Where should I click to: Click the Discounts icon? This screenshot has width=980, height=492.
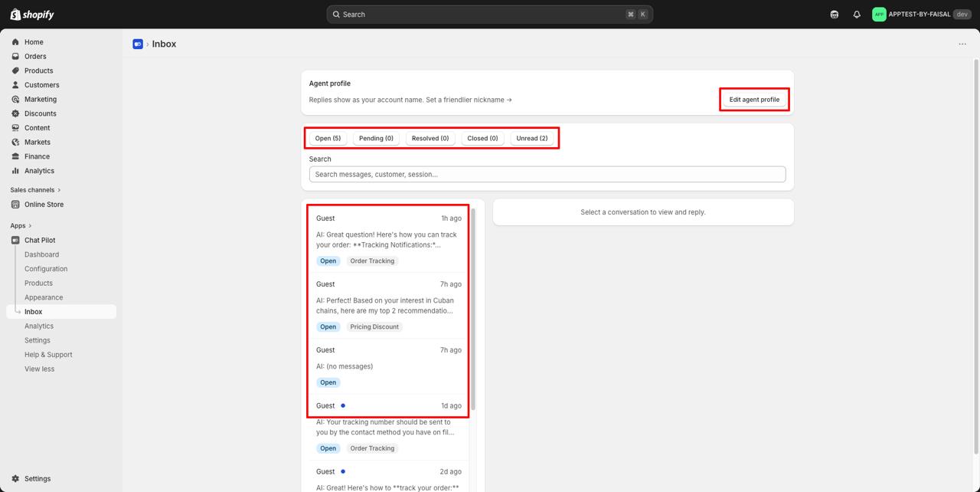[x=15, y=113]
